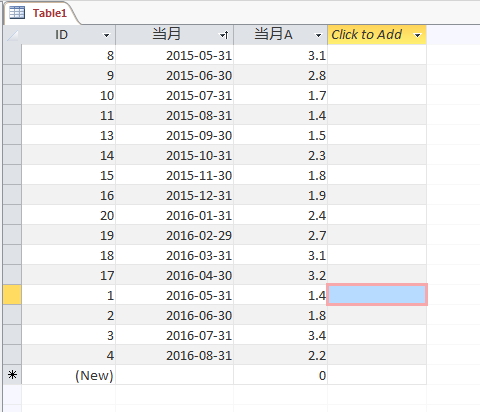
Task: Click the (New) ID cell
Action: coord(69,375)
